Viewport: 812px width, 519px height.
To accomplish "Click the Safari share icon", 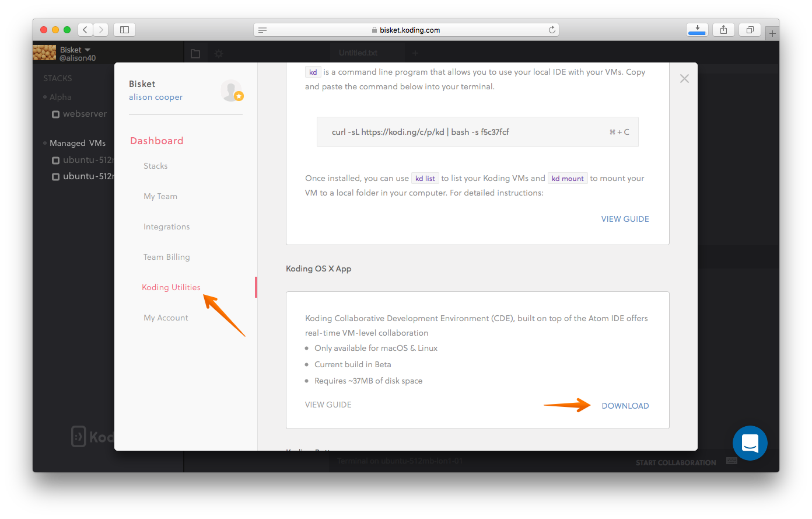I will pos(723,30).
